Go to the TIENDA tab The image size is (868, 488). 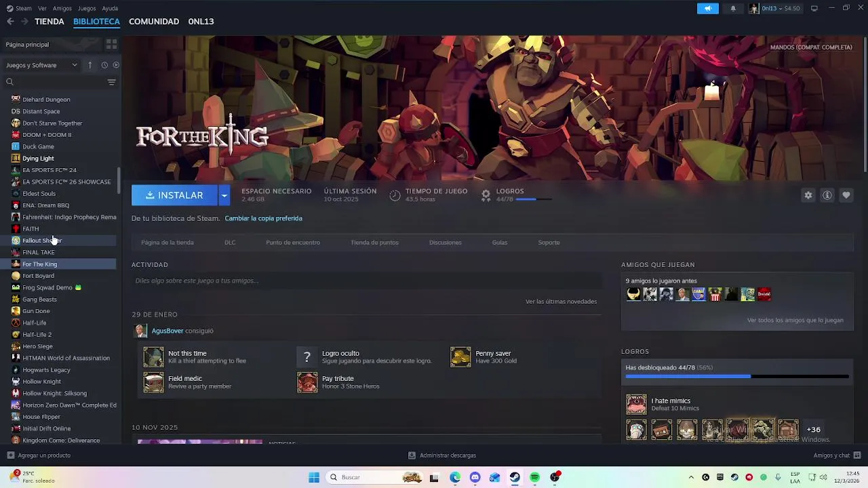[x=50, y=22]
